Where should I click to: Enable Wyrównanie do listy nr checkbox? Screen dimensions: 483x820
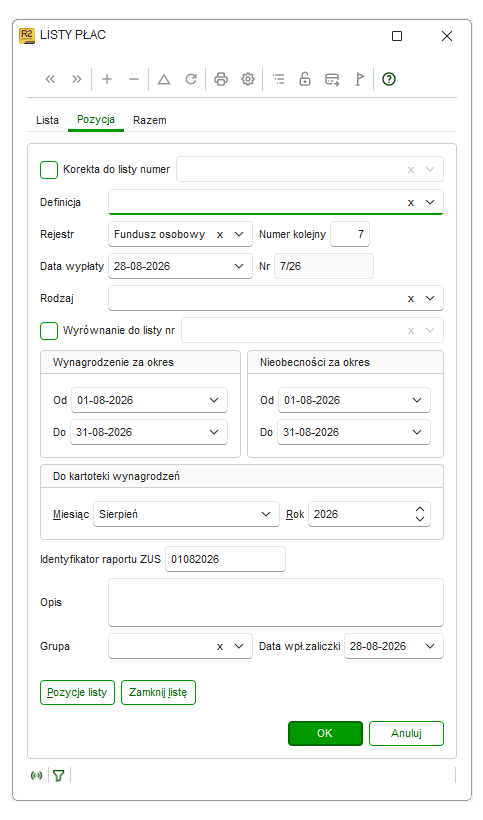tap(49, 331)
